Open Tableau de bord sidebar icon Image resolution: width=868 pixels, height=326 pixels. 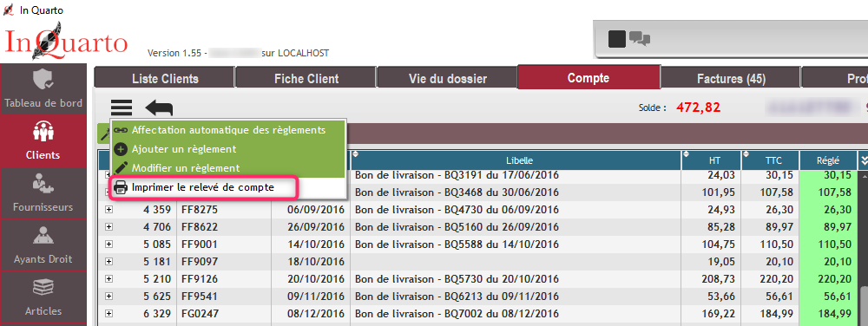click(43, 89)
